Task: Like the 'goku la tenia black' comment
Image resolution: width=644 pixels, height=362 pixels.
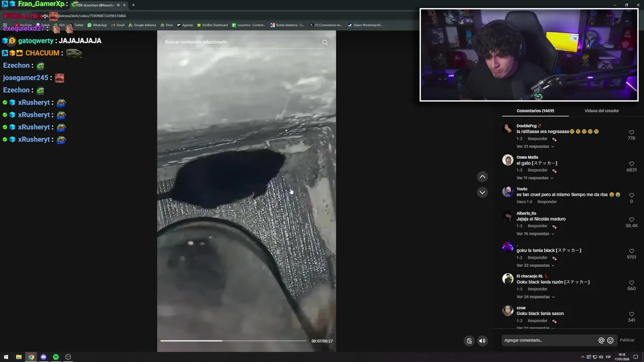Action: pos(631,251)
